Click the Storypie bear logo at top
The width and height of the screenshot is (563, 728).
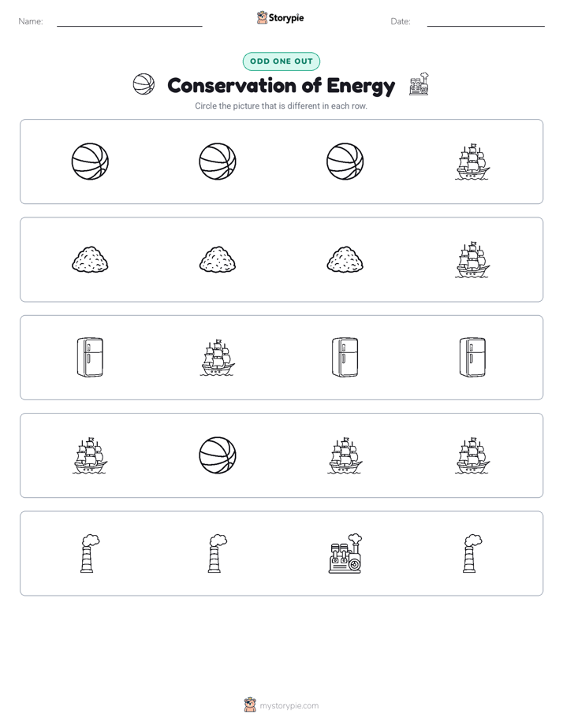[x=262, y=17]
